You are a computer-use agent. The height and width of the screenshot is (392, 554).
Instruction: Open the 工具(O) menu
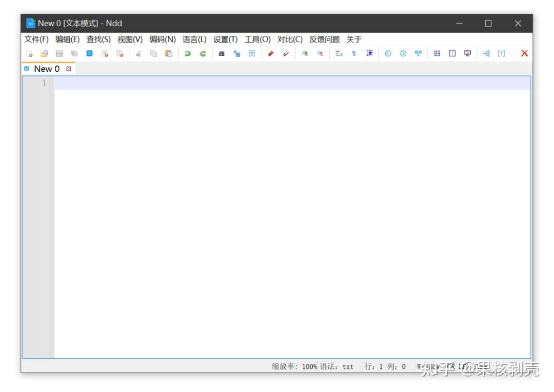(x=258, y=38)
